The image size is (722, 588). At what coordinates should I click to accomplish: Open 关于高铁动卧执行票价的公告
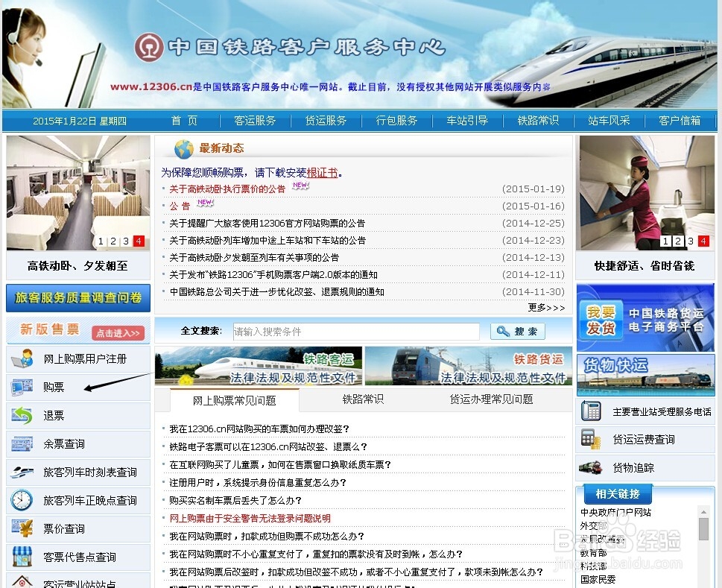(x=227, y=189)
